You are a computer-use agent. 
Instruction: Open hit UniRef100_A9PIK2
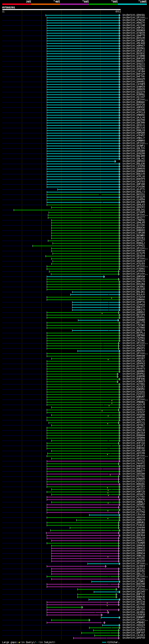click(133, 28)
